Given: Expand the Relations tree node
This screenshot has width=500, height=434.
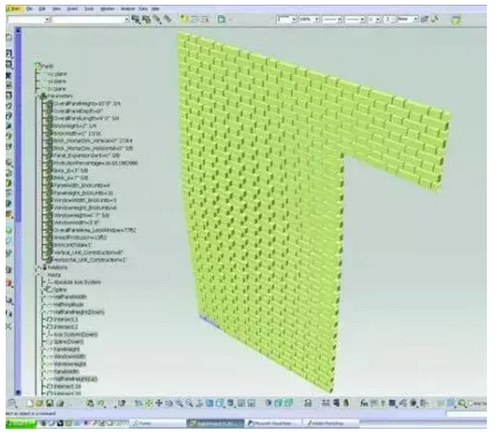Looking at the screenshot, I should [37, 267].
